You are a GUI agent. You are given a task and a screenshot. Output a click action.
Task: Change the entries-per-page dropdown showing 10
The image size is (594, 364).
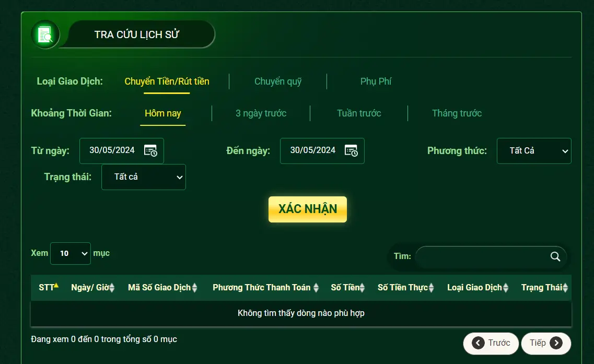(71, 253)
